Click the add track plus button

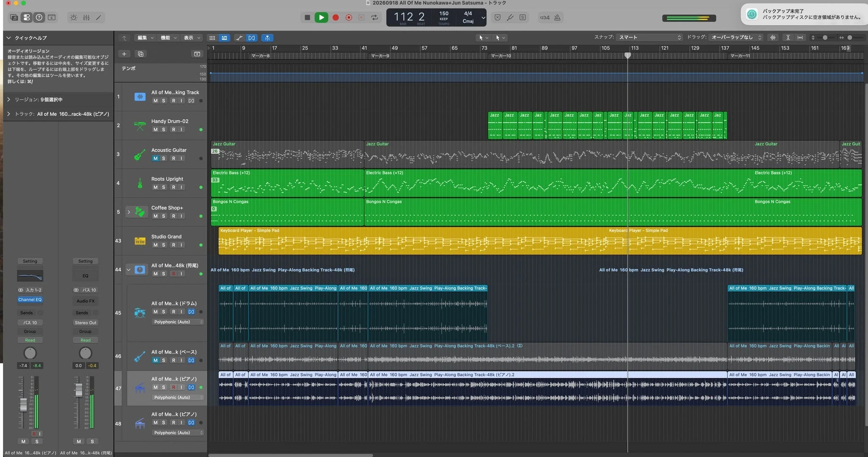124,54
